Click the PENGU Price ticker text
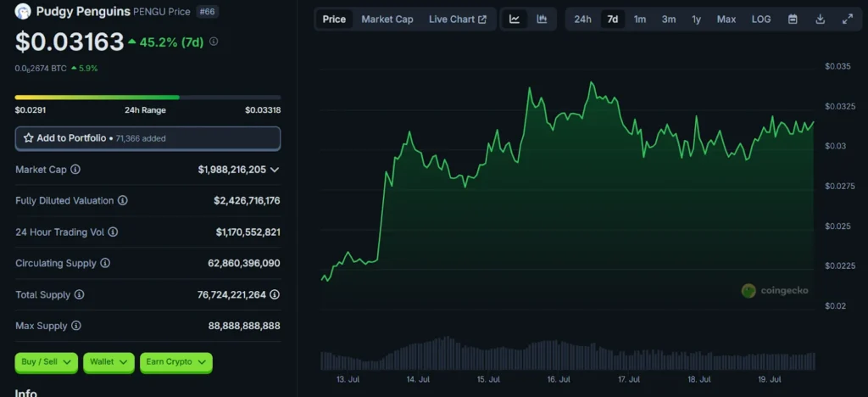 162,12
